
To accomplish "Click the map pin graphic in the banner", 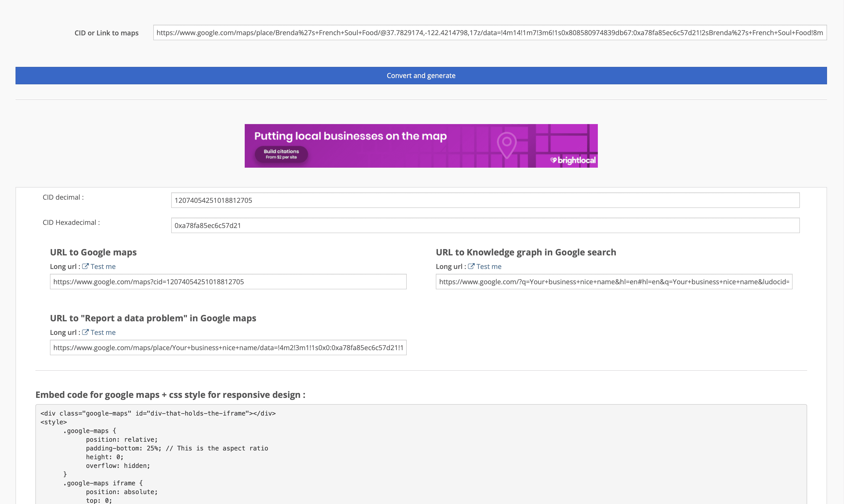I will pos(506,144).
